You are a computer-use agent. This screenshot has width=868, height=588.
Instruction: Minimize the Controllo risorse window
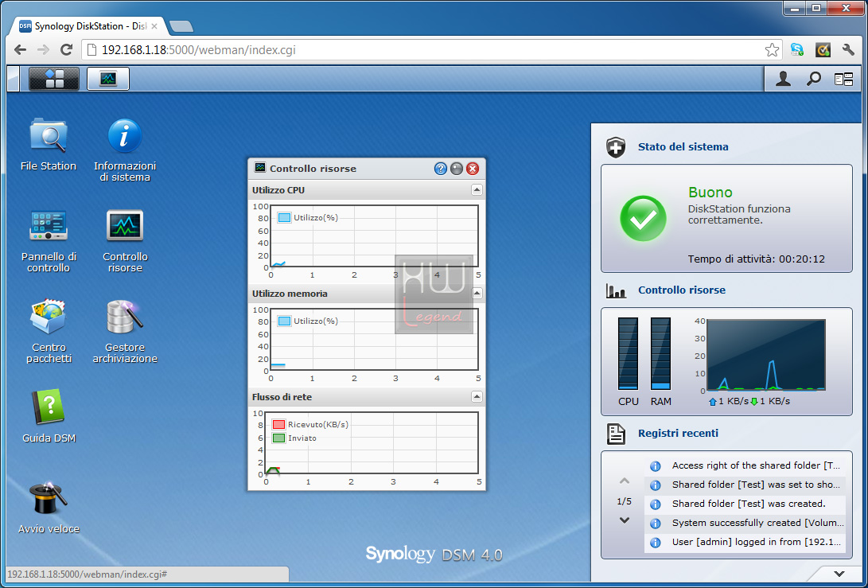point(456,169)
